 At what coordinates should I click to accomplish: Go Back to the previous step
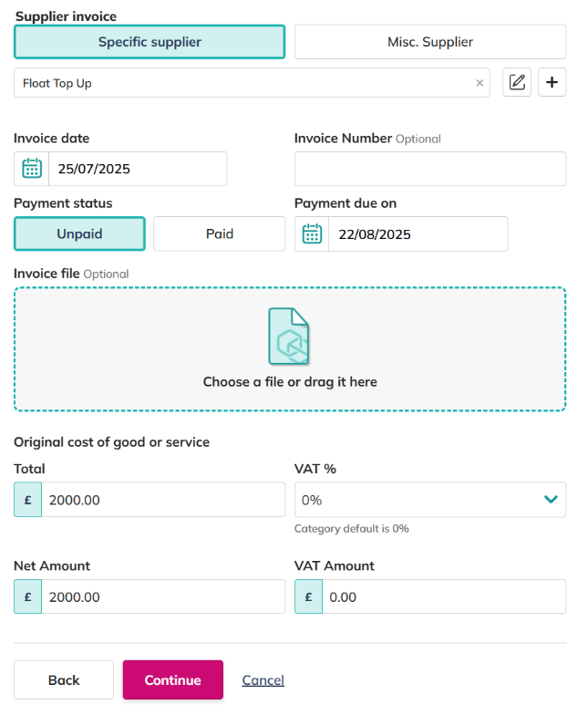[64, 679]
